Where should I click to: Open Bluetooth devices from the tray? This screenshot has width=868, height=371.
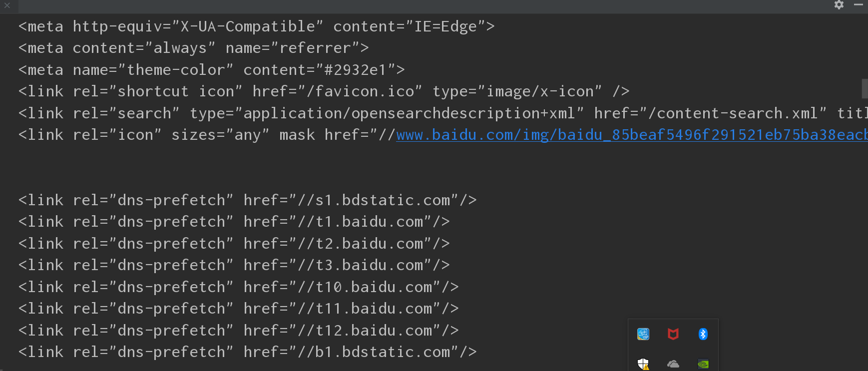[x=703, y=334]
